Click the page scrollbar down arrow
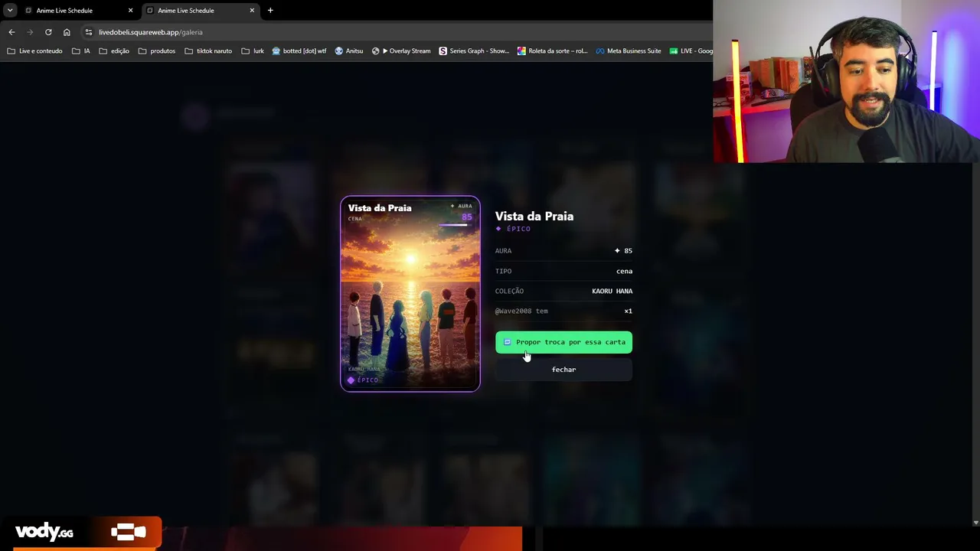Screen dimensions: 980x551 pos(975,523)
